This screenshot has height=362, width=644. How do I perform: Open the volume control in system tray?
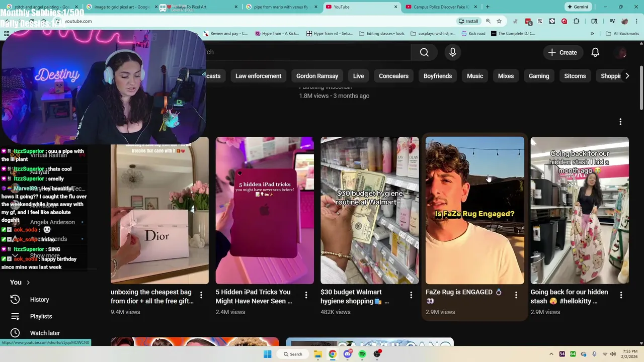(x=613, y=354)
